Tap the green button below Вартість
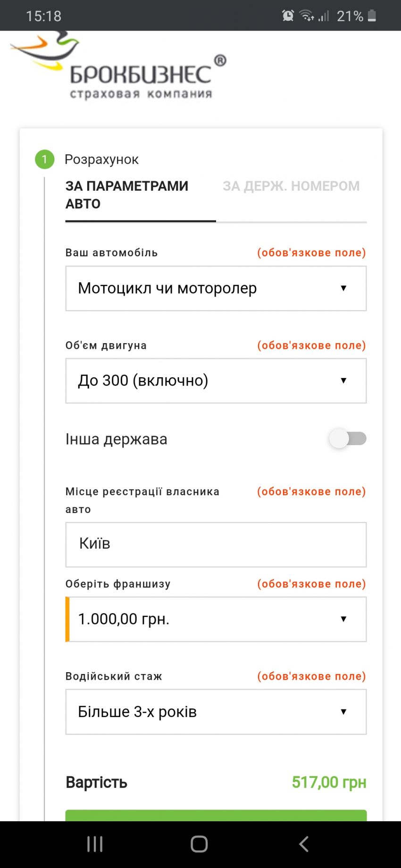This screenshot has width=401, height=868. (216, 815)
